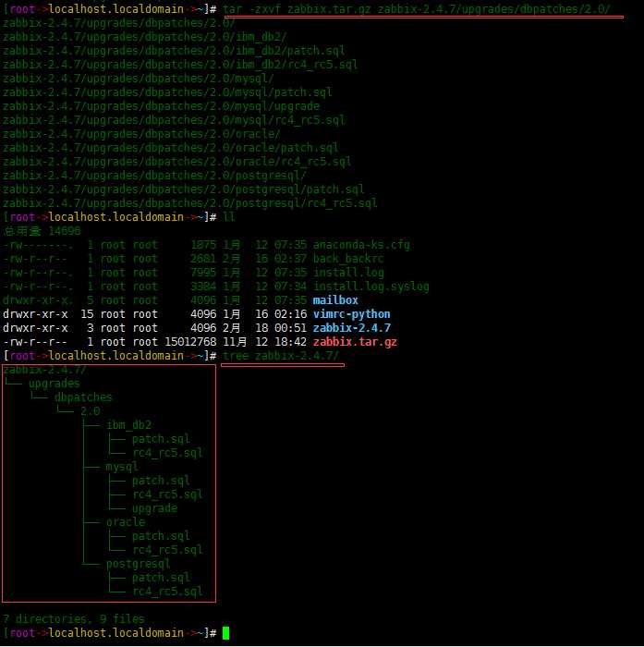Viewport: 644px width, 647px height.
Task: Click the 'll' command after the prompt
Action: tap(229, 217)
